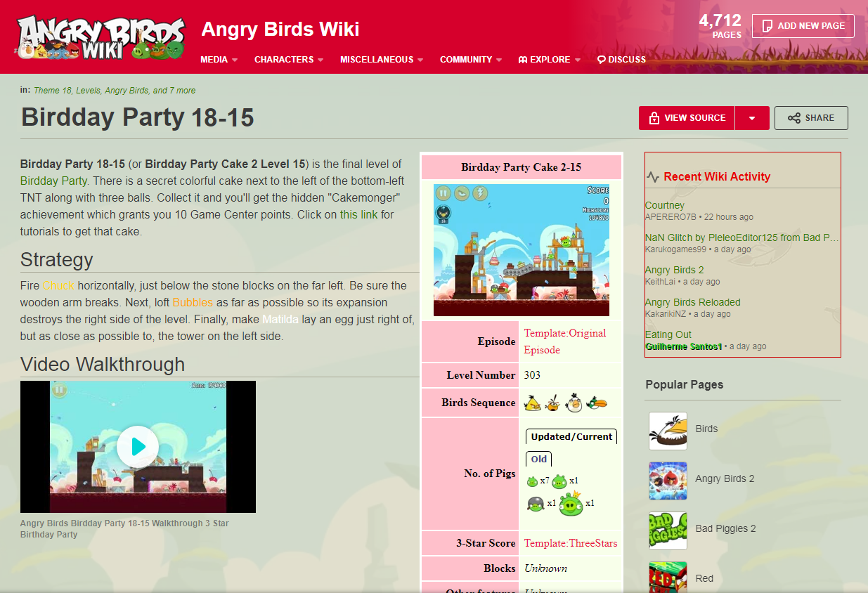Click the Bubbles orange bird icon in Birds Sequence
868x593 pixels.
[553, 403]
